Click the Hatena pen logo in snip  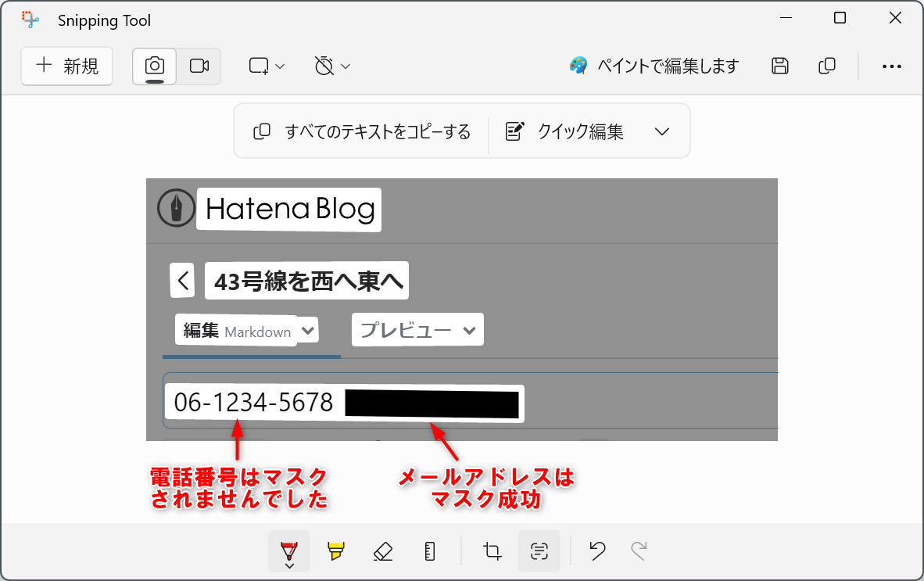coord(176,208)
